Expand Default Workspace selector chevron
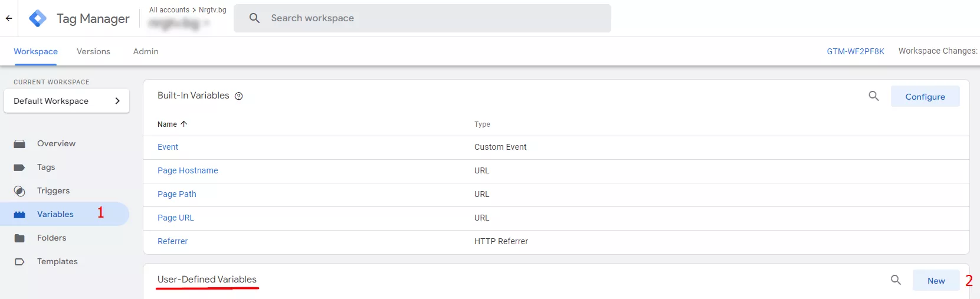The image size is (980, 299). [x=117, y=101]
